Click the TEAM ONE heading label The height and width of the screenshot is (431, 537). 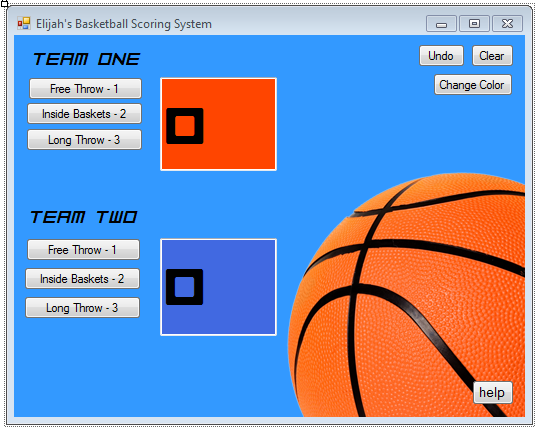87,59
